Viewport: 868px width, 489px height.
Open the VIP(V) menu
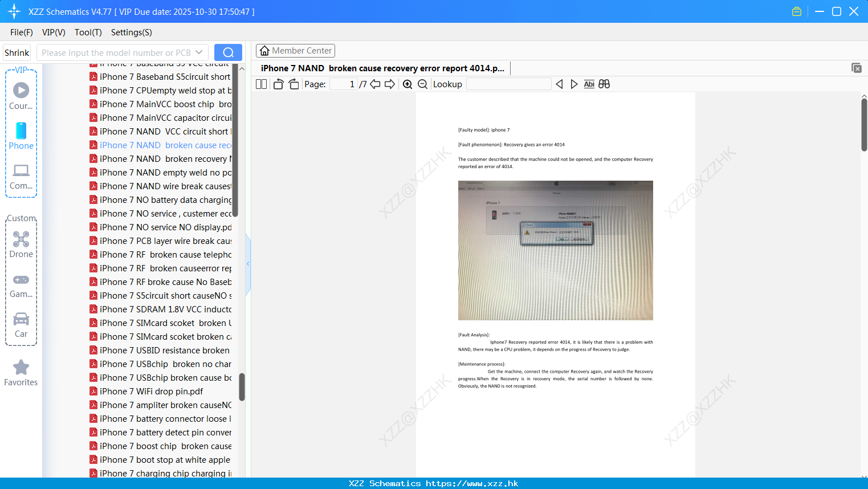tap(54, 32)
